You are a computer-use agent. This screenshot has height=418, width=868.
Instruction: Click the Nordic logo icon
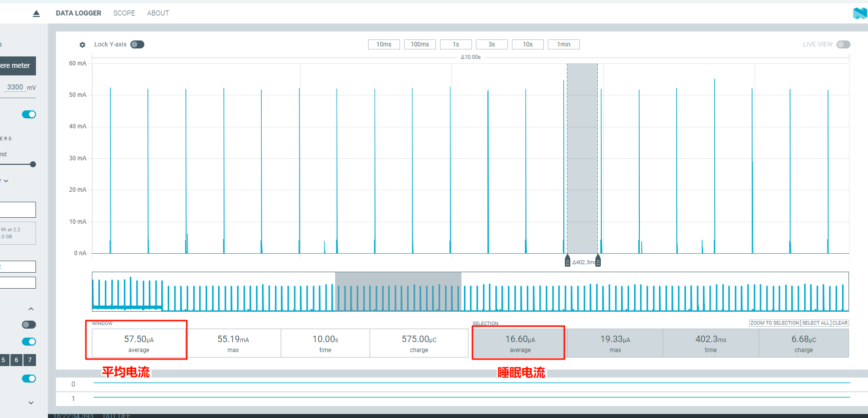[x=860, y=13]
